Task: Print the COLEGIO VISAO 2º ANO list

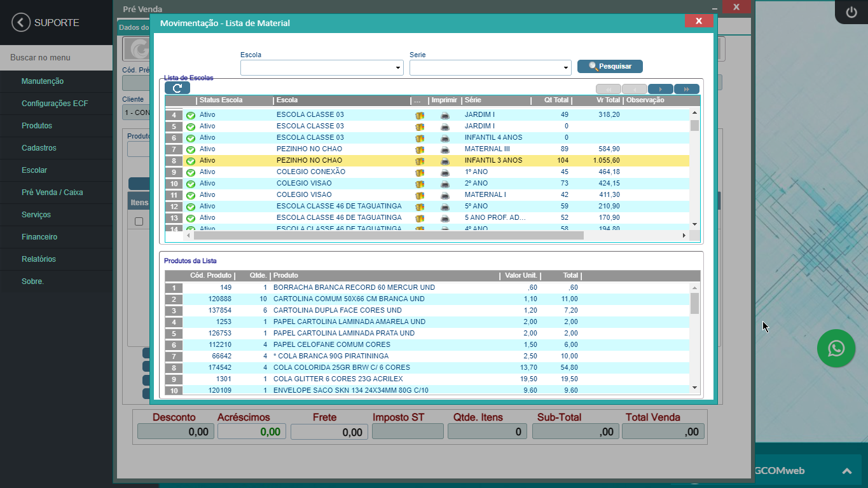Action: click(445, 184)
